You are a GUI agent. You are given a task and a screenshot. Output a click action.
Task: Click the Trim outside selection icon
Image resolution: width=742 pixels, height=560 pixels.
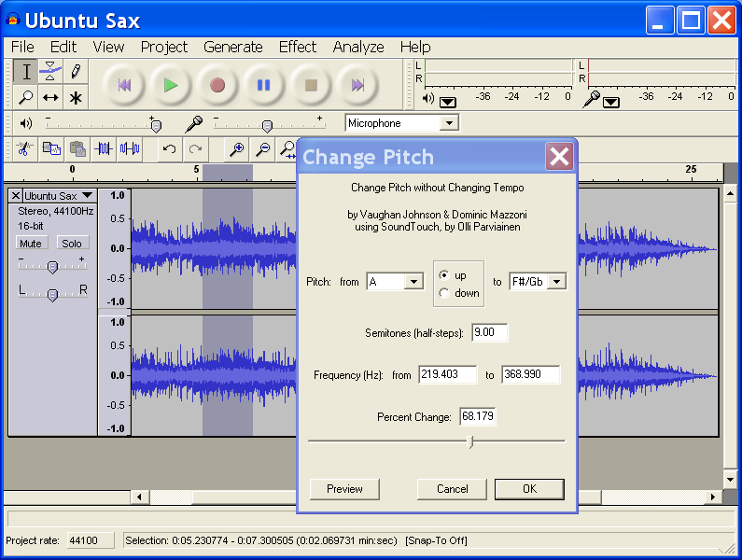(x=104, y=149)
